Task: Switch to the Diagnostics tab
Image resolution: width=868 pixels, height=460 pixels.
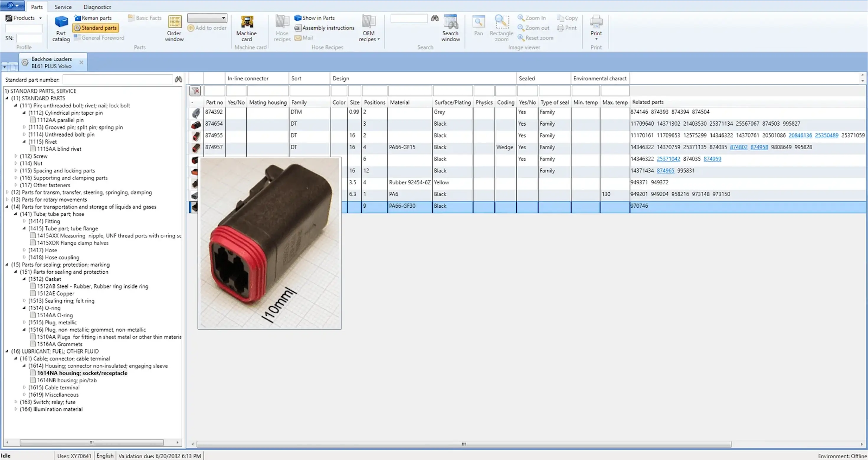Action: click(x=97, y=7)
